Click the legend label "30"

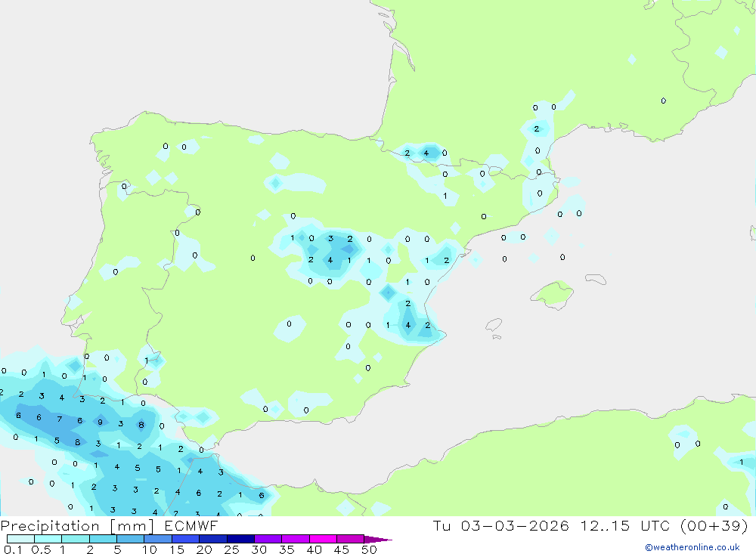[259, 549]
